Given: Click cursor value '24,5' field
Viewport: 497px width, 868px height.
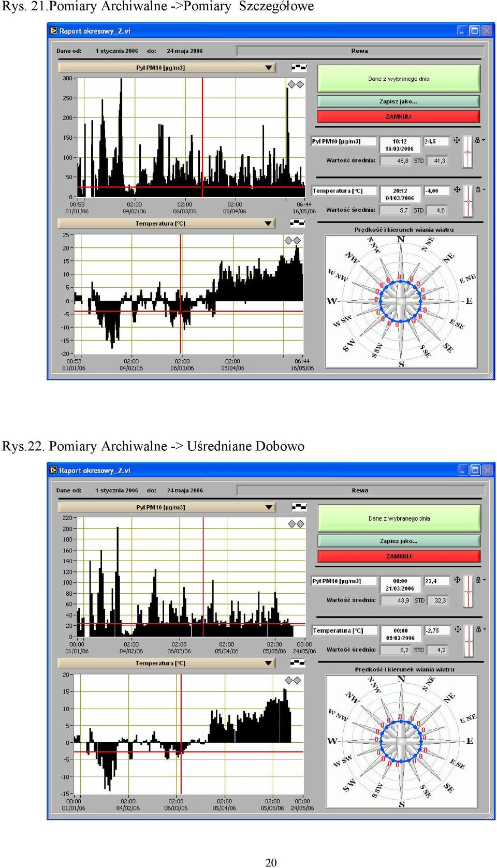Looking at the screenshot, I should pyautogui.click(x=436, y=141).
